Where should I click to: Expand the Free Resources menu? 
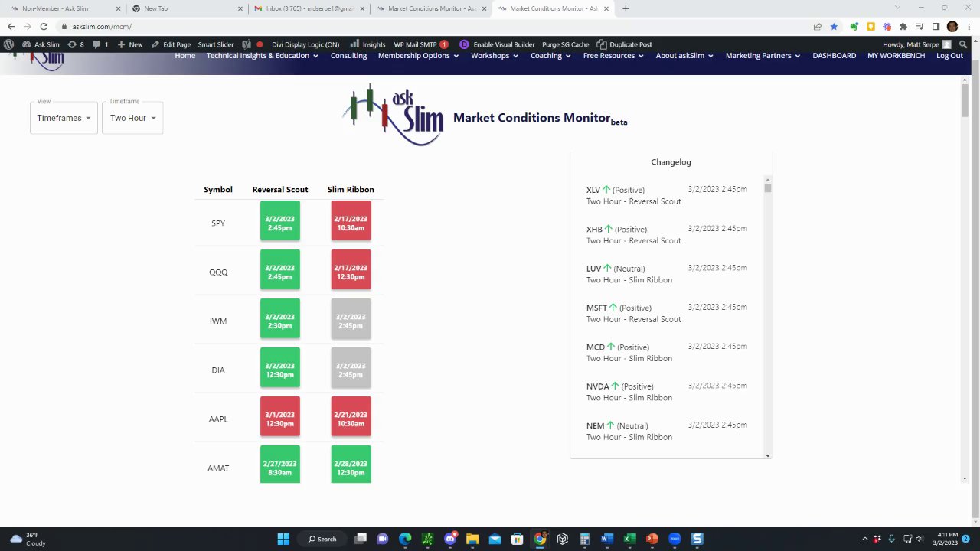(x=613, y=56)
